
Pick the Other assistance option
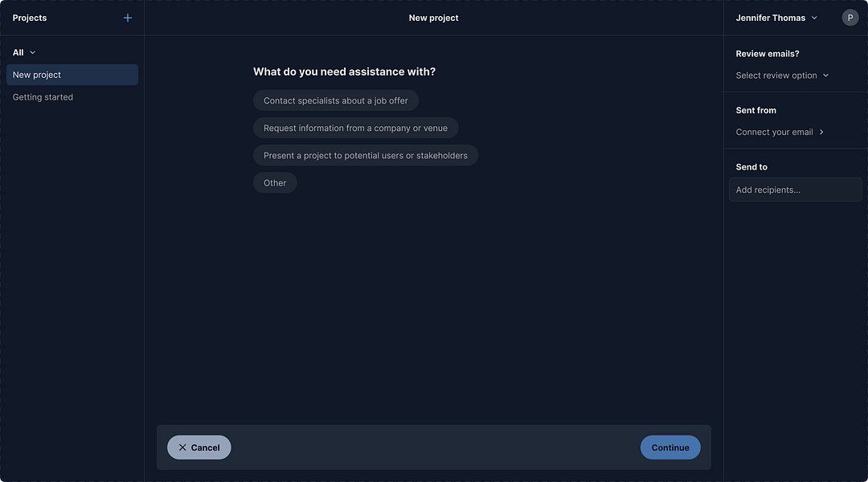click(x=275, y=182)
